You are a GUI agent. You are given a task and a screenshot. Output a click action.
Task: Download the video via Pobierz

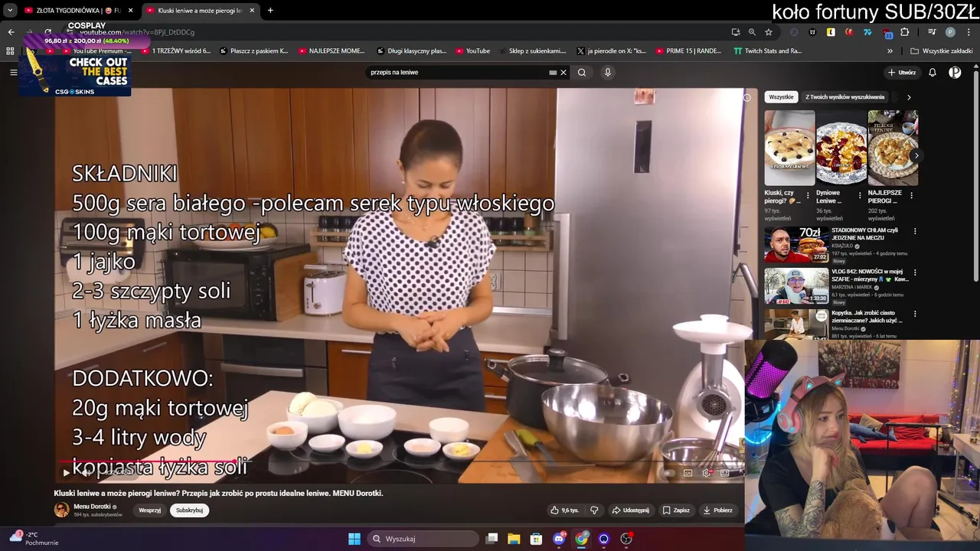pyautogui.click(x=717, y=510)
